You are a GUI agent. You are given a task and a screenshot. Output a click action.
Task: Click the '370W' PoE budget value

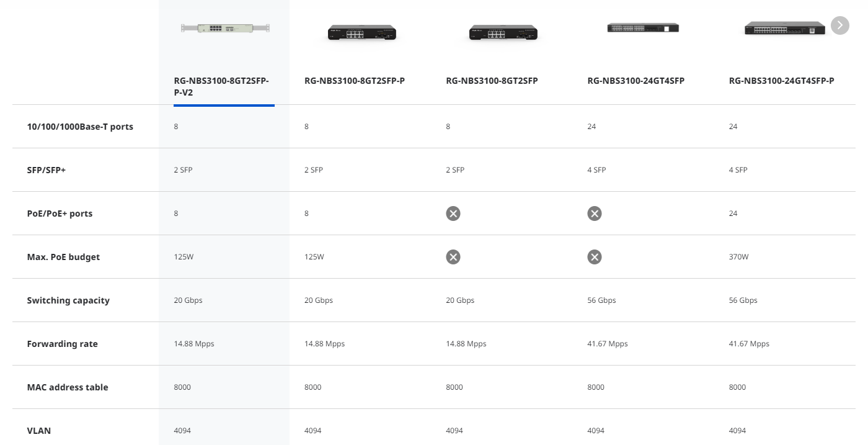point(738,257)
